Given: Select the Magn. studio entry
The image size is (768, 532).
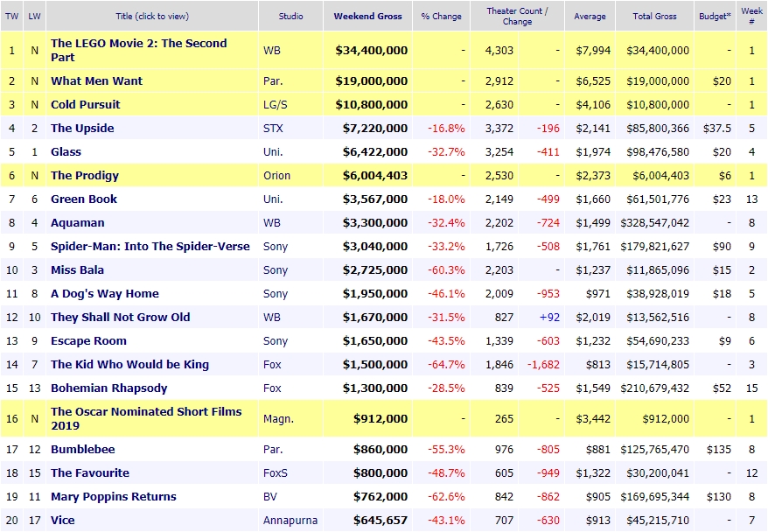Looking at the screenshot, I should click(278, 418).
